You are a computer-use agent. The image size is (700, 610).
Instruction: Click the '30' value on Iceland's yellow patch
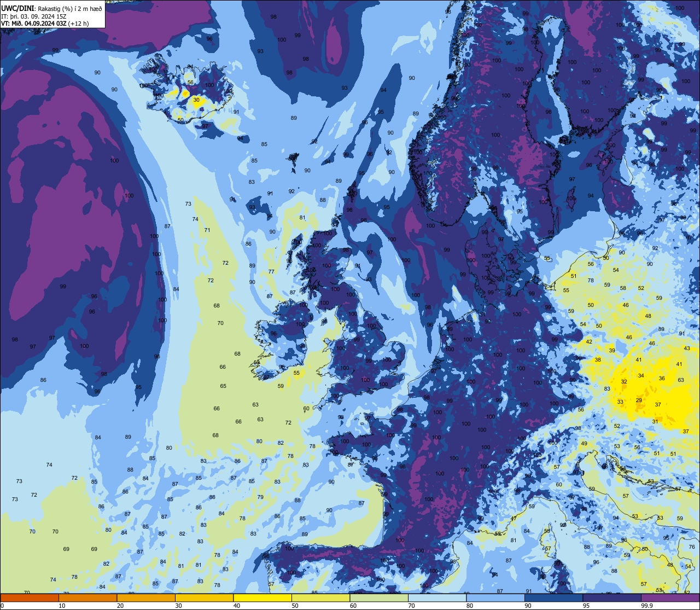tap(196, 100)
